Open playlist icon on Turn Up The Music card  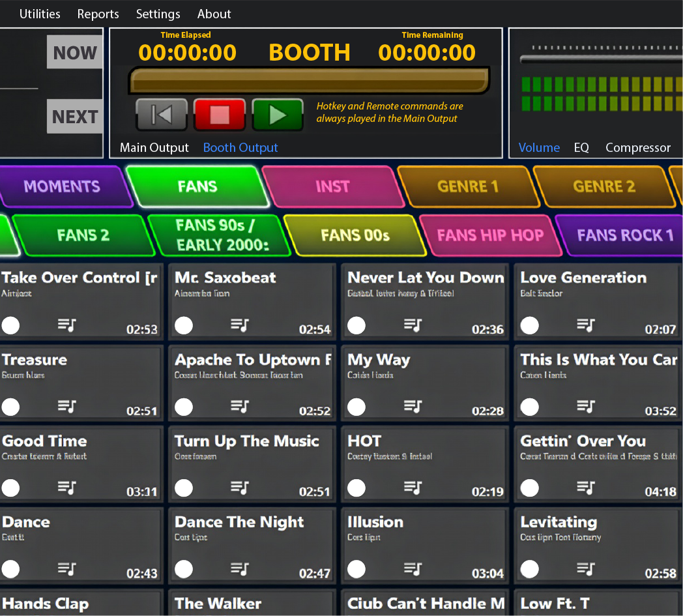[240, 488]
